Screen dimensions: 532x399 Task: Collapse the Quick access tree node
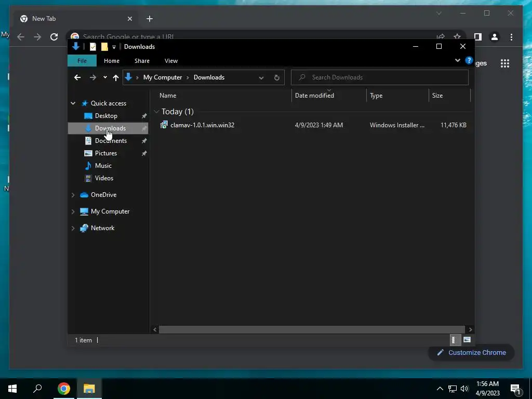[73, 103]
